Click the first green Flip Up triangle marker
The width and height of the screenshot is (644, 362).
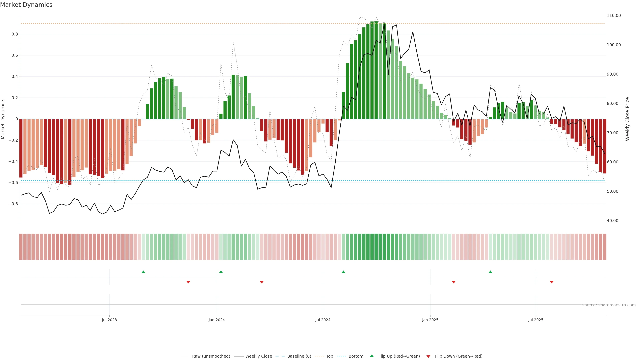(x=143, y=272)
